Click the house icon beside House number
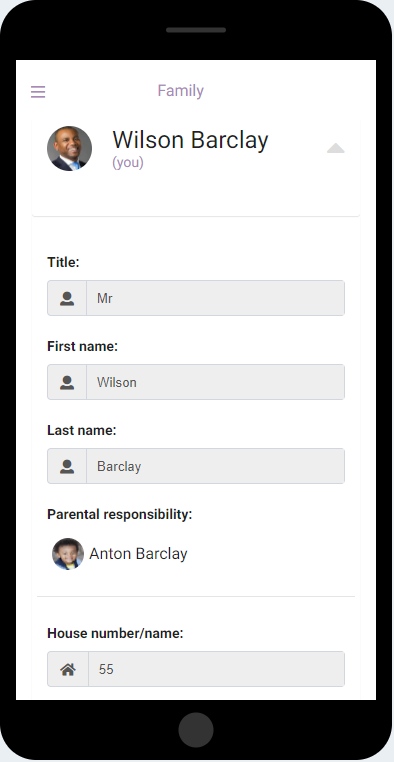The image size is (394, 762). [x=68, y=670]
